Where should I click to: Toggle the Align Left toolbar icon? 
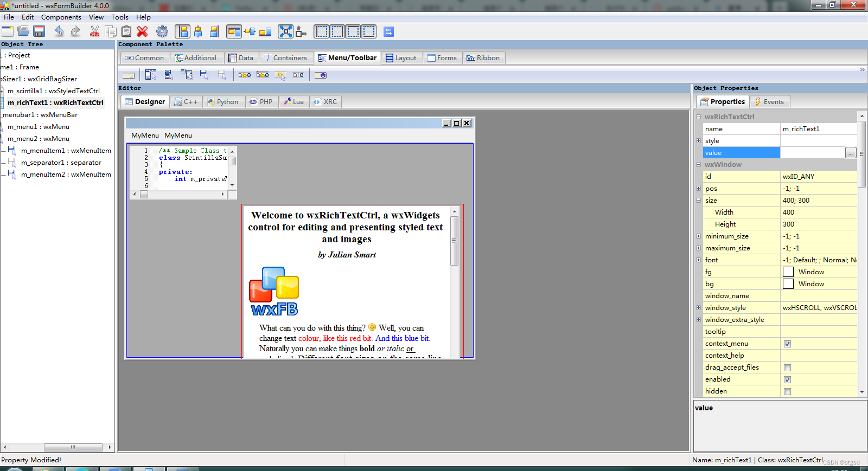182,31
